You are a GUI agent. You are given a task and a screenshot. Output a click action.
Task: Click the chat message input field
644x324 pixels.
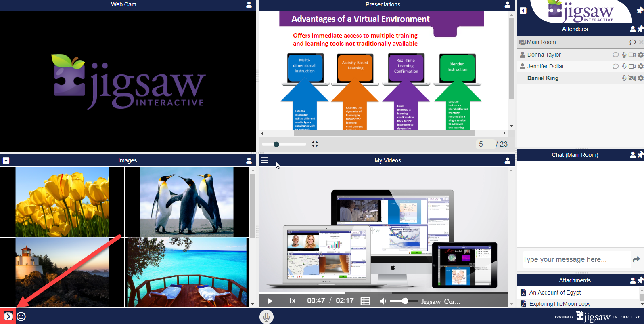575,259
